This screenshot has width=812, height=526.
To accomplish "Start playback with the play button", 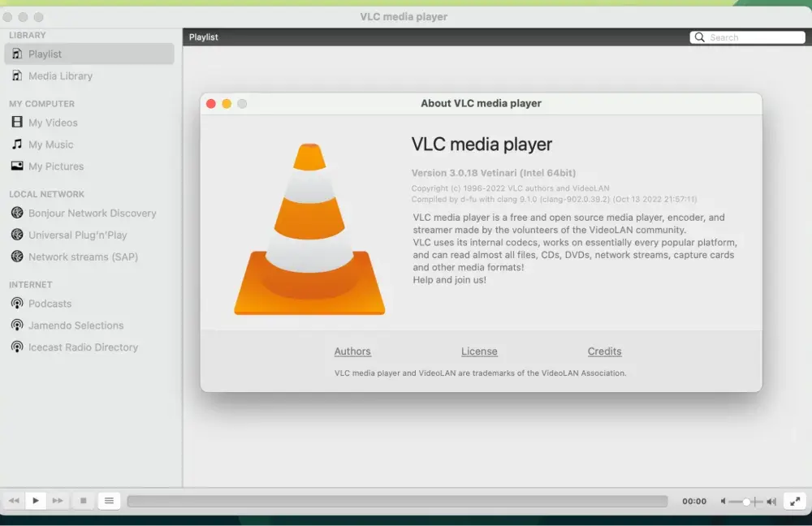I will (x=36, y=501).
